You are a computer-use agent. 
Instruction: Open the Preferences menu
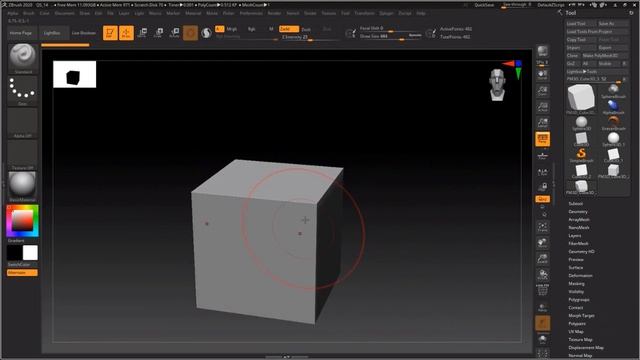coord(251,13)
